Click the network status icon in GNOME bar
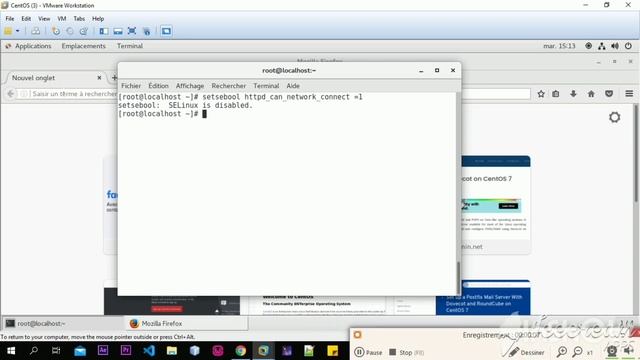This screenshot has height=360, width=640. point(602,46)
